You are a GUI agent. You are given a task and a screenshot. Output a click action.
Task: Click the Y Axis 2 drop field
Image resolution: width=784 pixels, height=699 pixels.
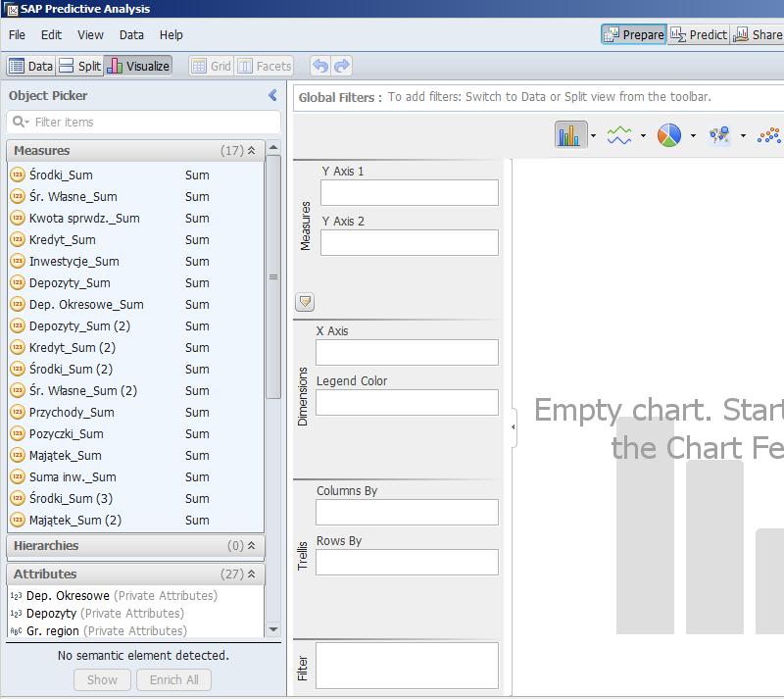[x=409, y=243]
